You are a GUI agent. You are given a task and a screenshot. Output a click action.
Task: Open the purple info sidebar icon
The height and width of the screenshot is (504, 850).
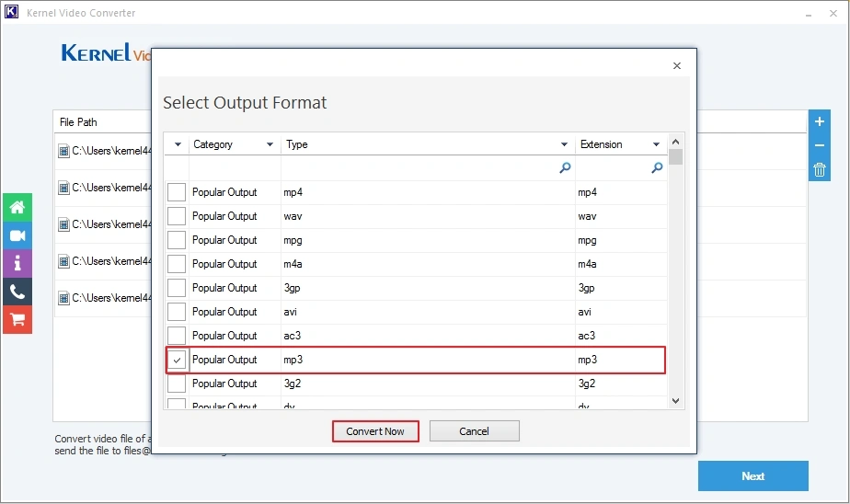click(x=17, y=264)
